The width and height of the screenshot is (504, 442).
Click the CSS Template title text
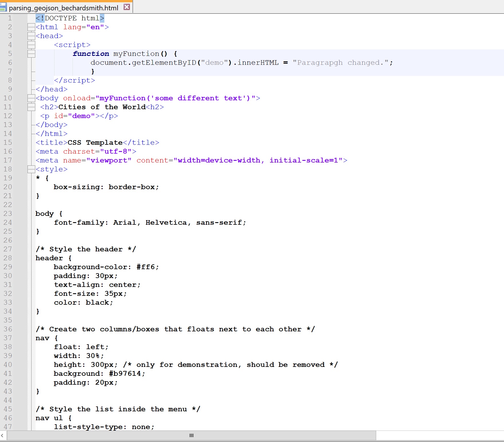(x=95, y=142)
